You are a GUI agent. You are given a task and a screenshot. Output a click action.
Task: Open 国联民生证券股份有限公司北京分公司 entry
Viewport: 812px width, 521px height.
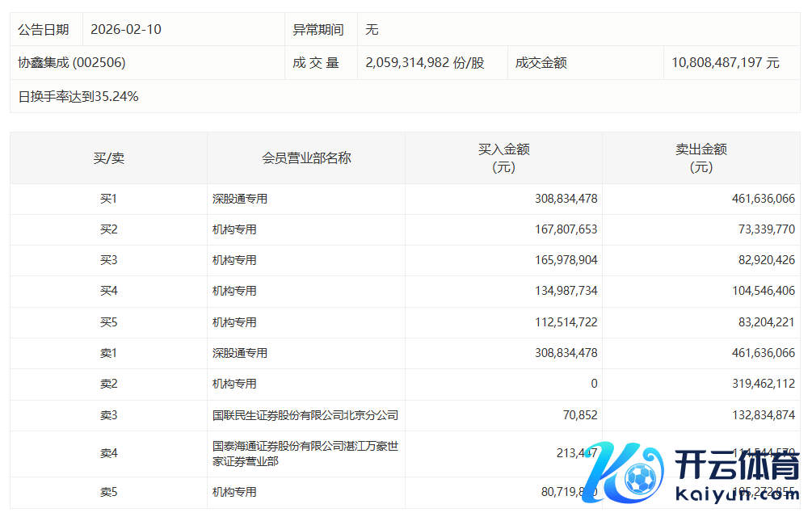coord(305,415)
